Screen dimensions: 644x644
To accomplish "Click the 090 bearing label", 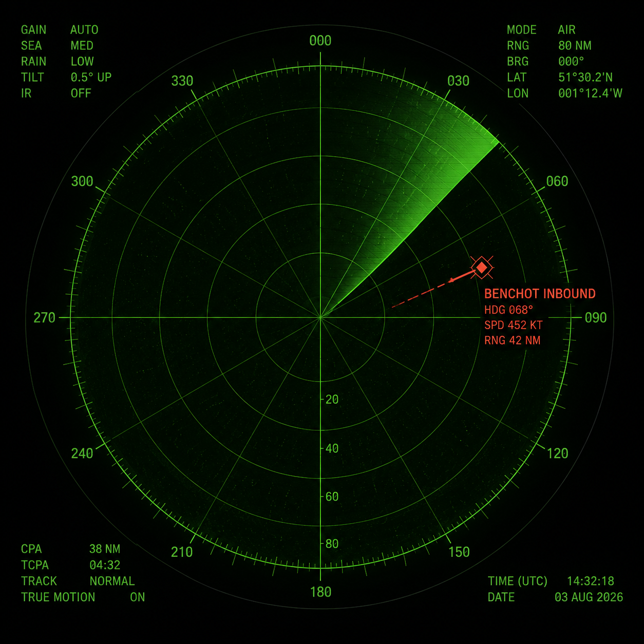I will tap(596, 318).
